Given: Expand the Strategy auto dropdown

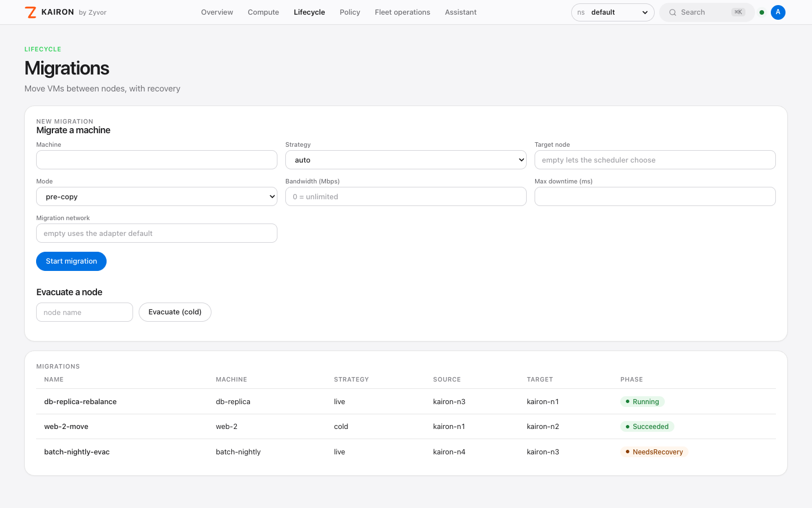Looking at the screenshot, I should [x=406, y=160].
